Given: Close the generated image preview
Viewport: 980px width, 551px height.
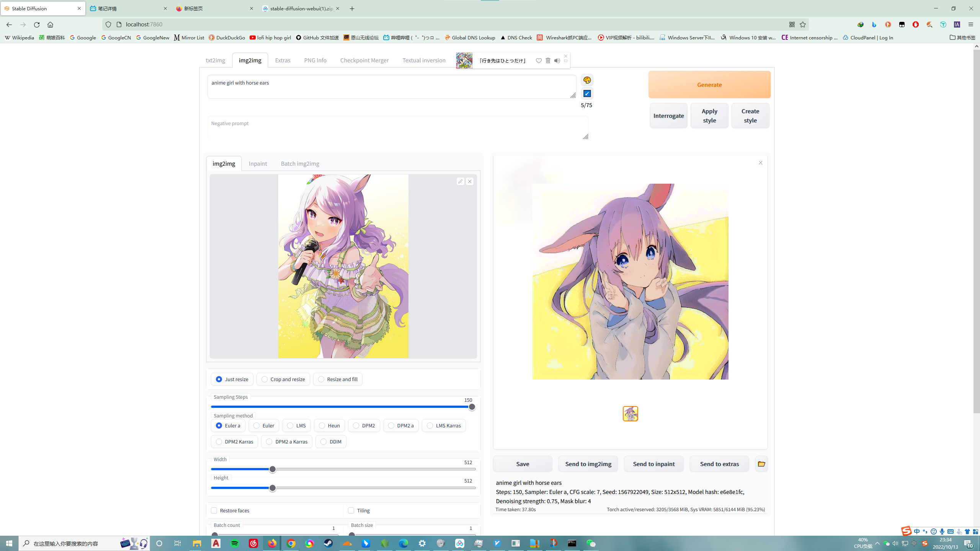Looking at the screenshot, I should [760, 163].
